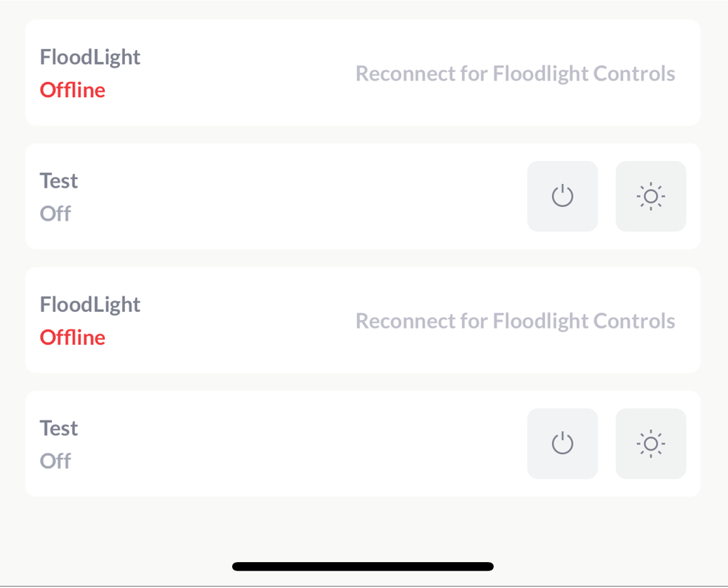This screenshot has width=728, height=588.
Task: Select the second Test device name
Action: (x=59, y=428)
